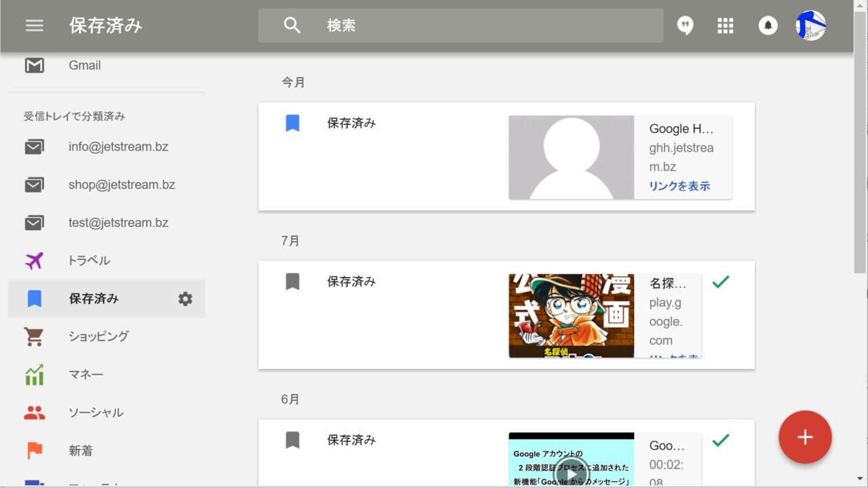
Task: Open the Detective Conan manga thumbnail
Action: pyautogui.click(x=571, y=316)
